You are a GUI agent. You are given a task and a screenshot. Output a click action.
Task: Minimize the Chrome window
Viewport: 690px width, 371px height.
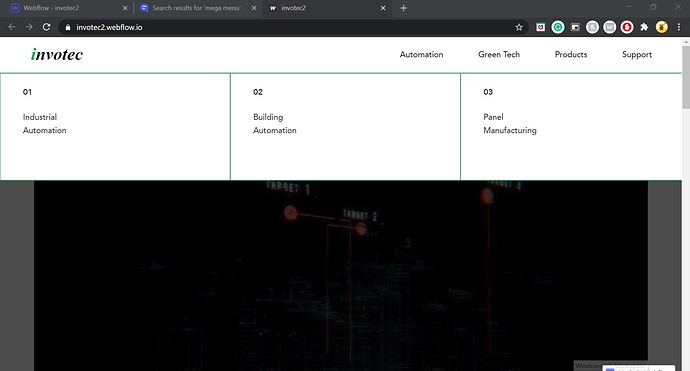click(x=629, y=7)
